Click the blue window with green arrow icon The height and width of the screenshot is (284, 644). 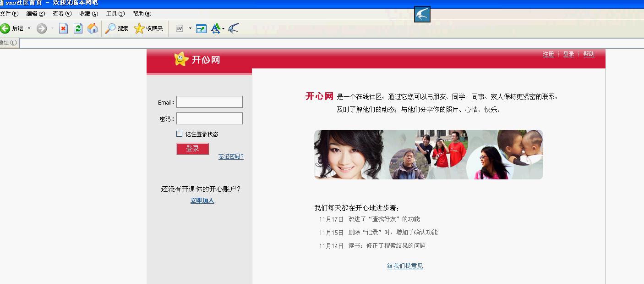pos(201,29)
